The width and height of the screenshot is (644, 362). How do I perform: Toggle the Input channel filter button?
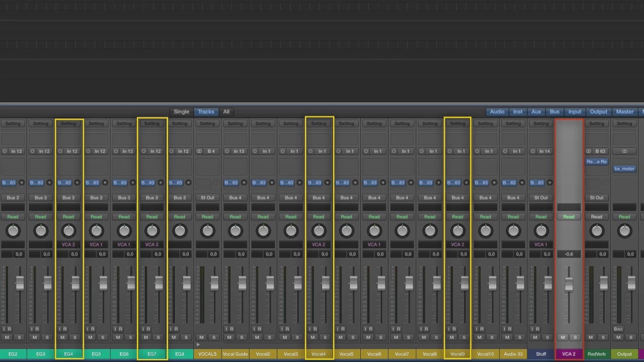575,112
